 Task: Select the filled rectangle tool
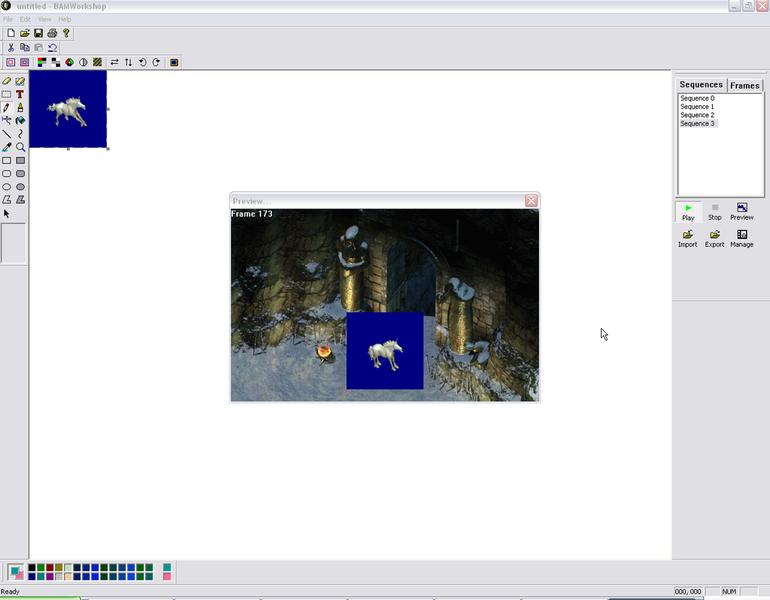20,160
